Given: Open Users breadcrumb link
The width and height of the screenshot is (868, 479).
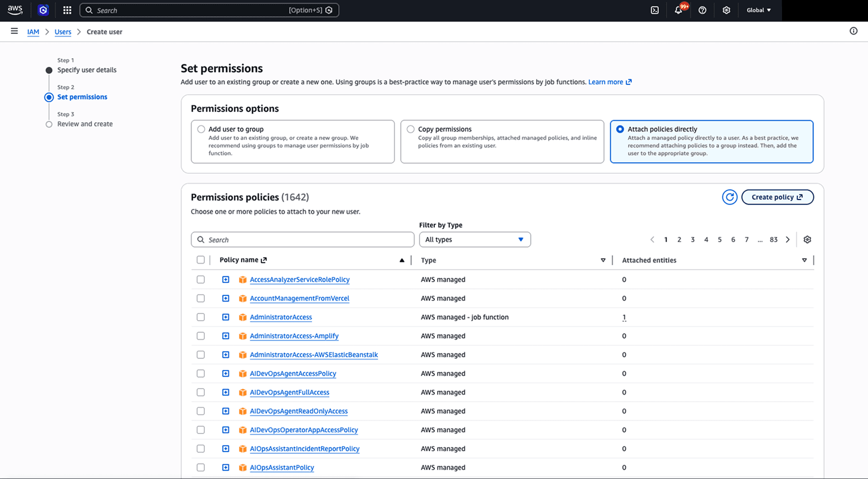Looking at the screenshot, I should pos(63,32).
